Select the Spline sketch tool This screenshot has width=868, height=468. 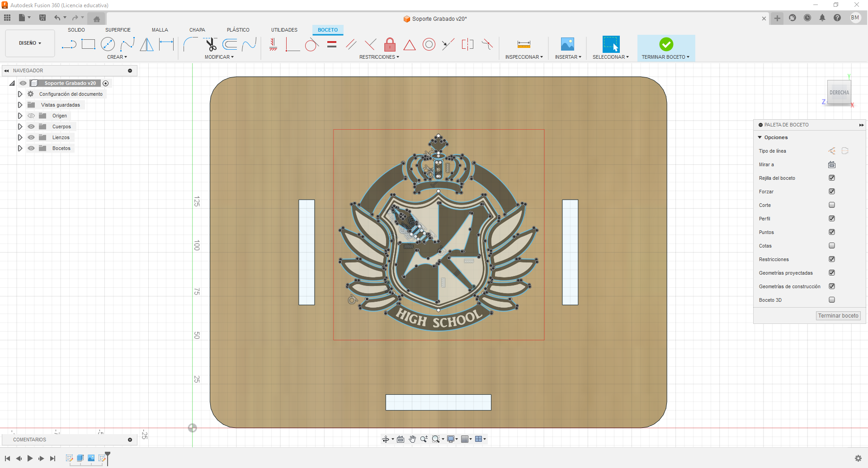(x=127, y=44)
